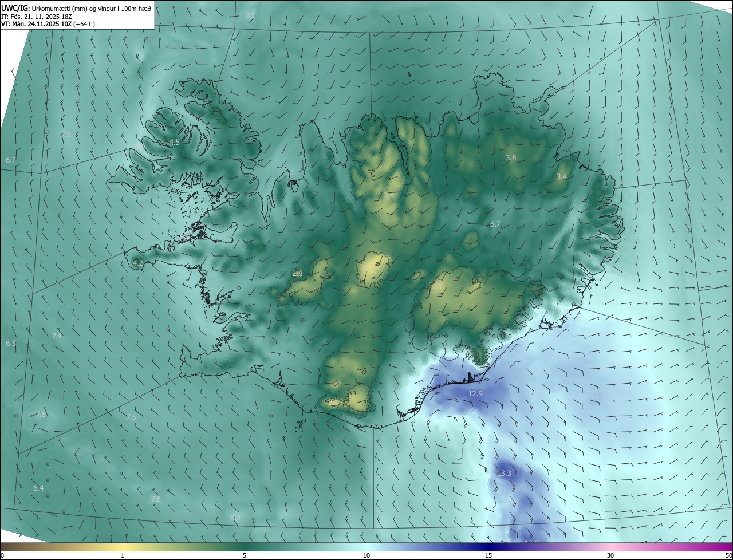The height and width of the screenshot is (560, 733).
Task: Click the 2.4 value in north-central highlands
Action: [389, 196]
